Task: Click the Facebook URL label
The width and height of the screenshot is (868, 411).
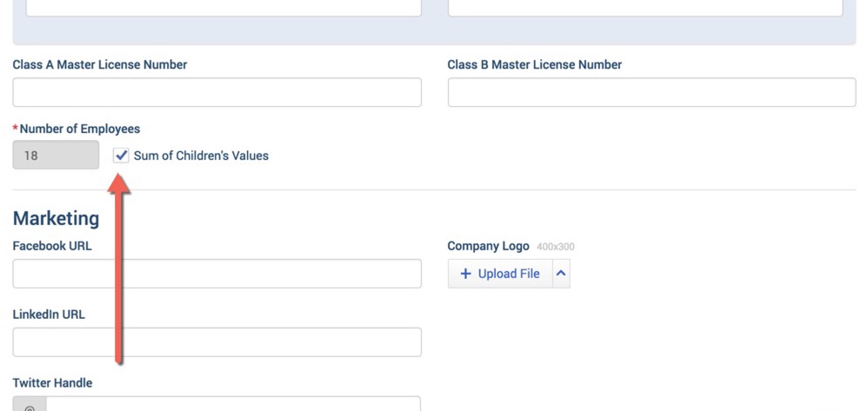Action: [52, 246]
